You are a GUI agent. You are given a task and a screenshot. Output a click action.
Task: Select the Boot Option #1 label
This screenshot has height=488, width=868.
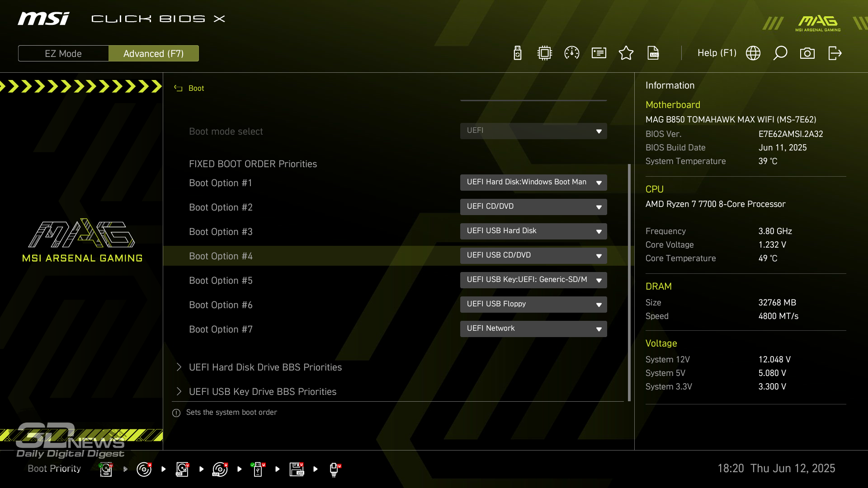[x=221, y=183]
